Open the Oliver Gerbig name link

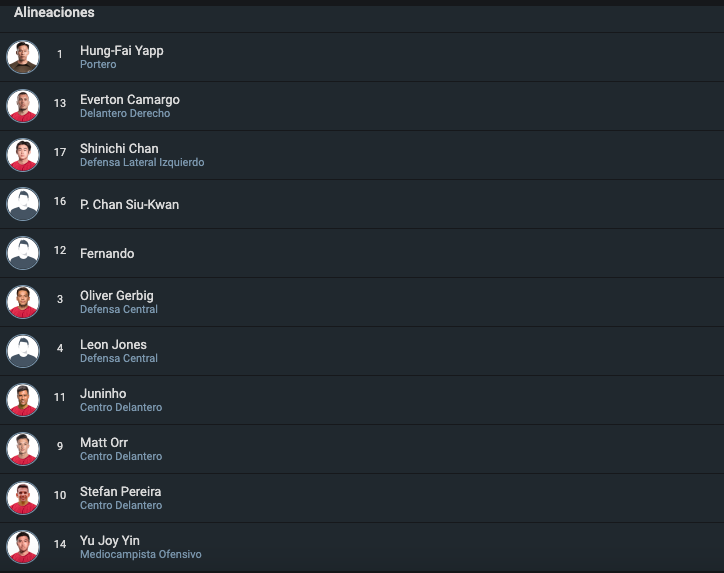(117, 296)
